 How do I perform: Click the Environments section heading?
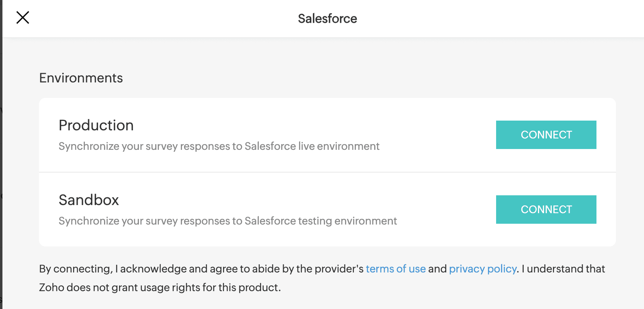[x=81, y=78]
